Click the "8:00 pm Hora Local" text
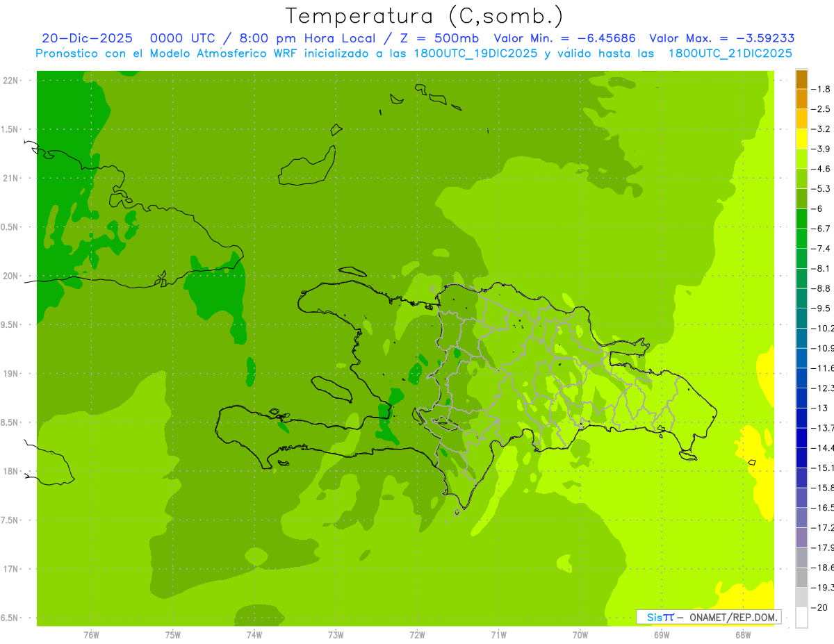The height and width of the screenshot is (644, 834). tap(306, 38)
